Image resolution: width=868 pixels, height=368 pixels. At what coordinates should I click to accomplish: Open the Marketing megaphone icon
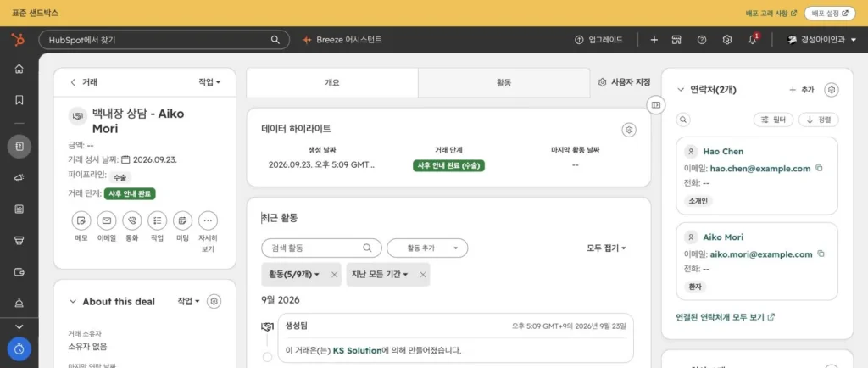pyautogui.click(x=19, y=177)
